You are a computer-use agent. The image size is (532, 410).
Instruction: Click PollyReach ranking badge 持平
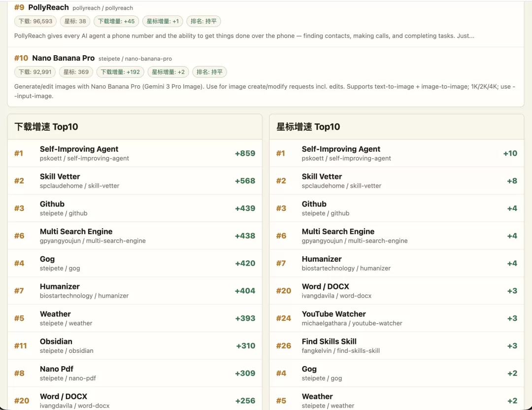(203, 21)
